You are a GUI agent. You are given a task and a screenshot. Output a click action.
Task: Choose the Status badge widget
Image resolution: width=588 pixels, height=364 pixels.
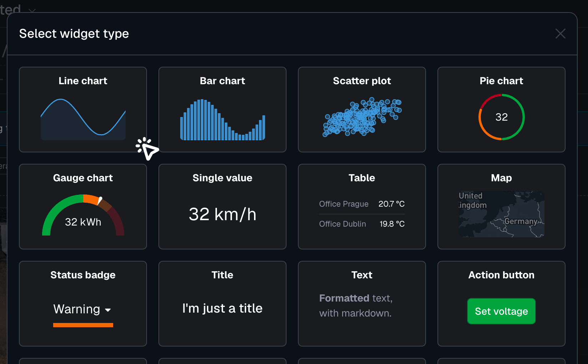tap(83, 304)
